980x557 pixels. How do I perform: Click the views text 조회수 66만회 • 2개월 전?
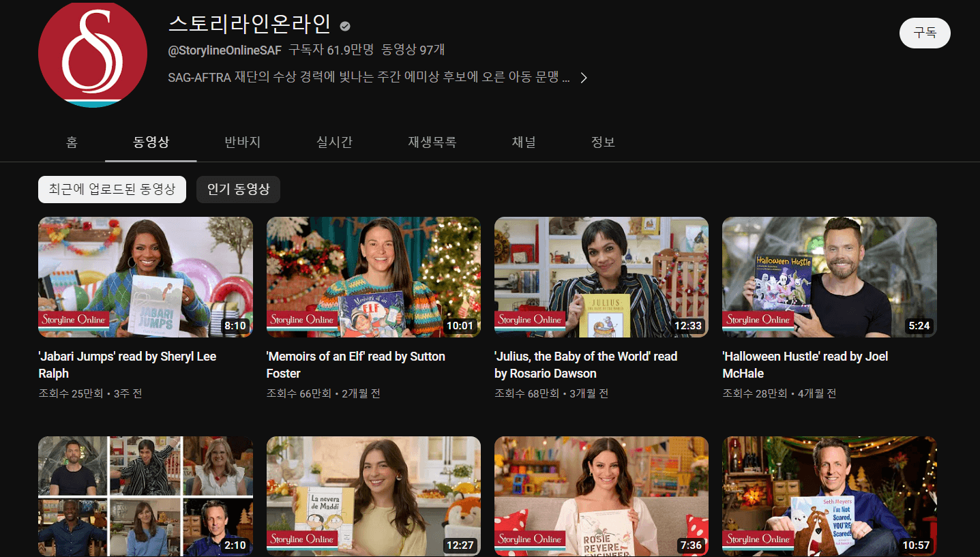[323, 393]
